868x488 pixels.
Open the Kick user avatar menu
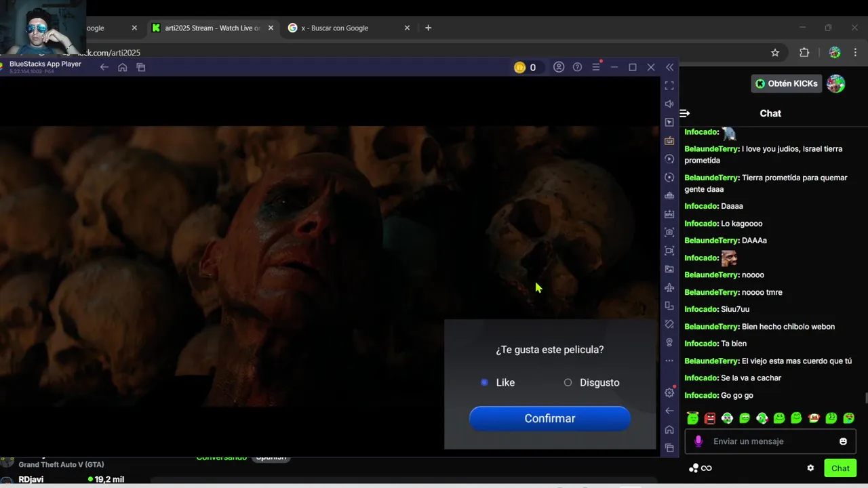(836, 83)
